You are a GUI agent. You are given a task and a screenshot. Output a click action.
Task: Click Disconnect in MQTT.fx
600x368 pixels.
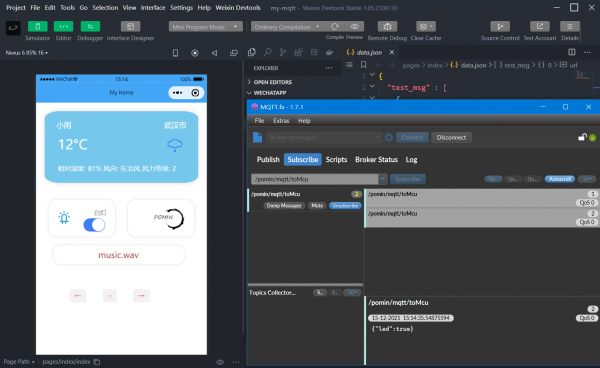pos(451,137)
